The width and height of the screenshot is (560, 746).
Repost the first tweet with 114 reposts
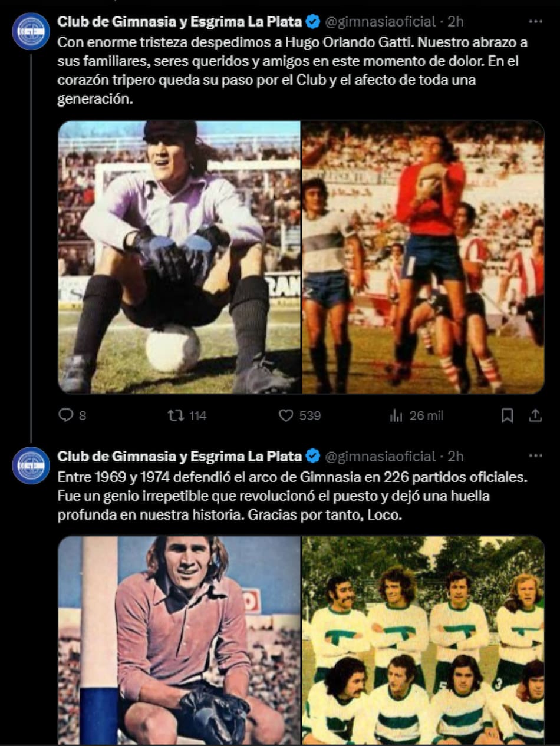tap(176, 415)
